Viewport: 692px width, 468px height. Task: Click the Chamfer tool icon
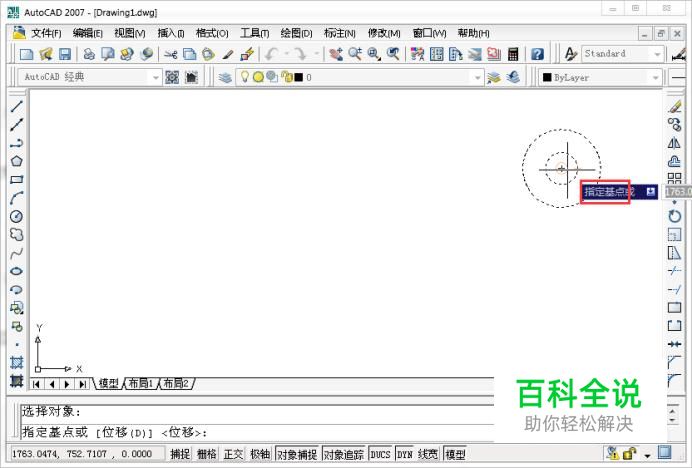[674, 362]
